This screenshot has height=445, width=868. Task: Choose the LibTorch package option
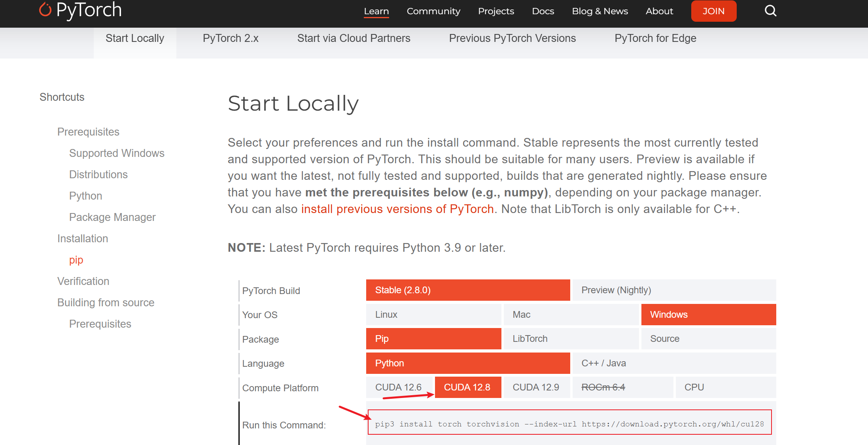click(x=571, y=339)
